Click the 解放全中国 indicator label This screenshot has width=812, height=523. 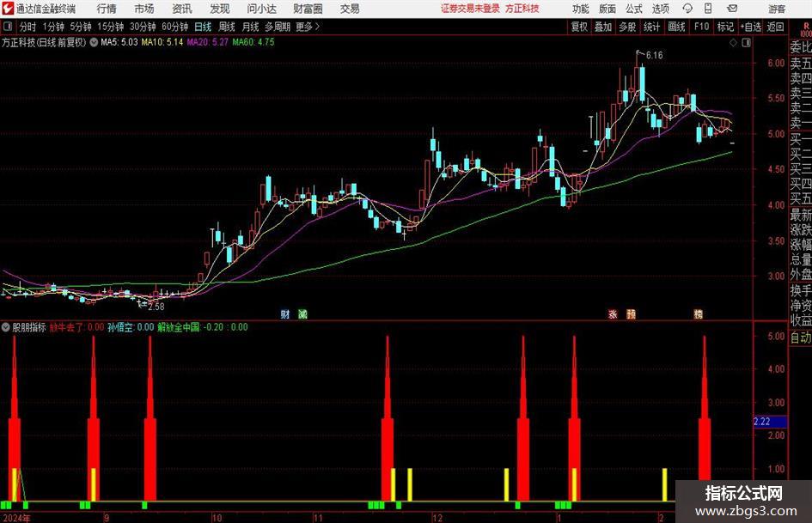[178, 327]
